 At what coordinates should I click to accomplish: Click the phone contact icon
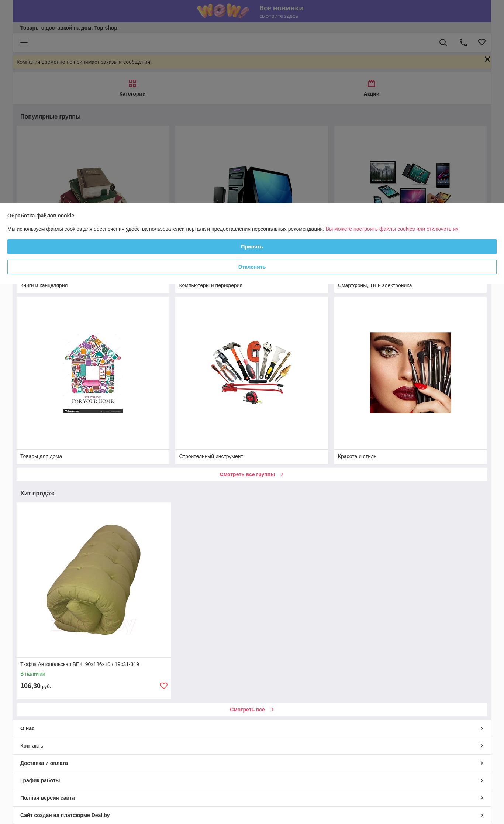pos(463,42)
